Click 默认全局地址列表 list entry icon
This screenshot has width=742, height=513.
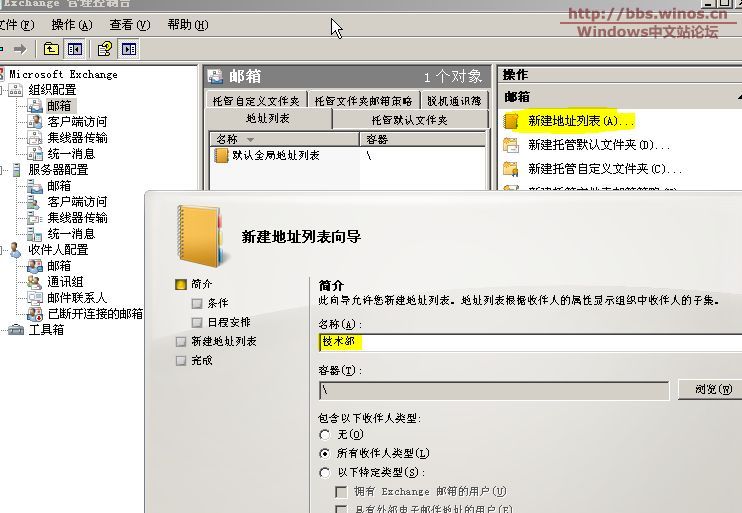pos(222,156)
